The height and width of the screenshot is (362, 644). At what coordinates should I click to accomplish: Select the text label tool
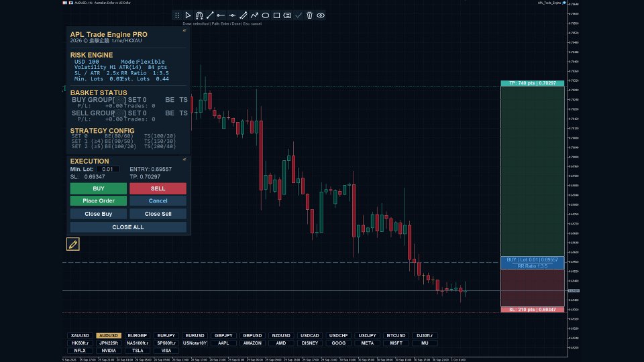click(288, 15)
